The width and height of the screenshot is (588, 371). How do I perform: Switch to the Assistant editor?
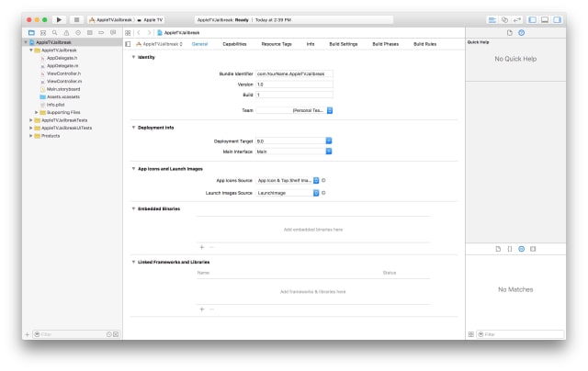click(504, 19)
